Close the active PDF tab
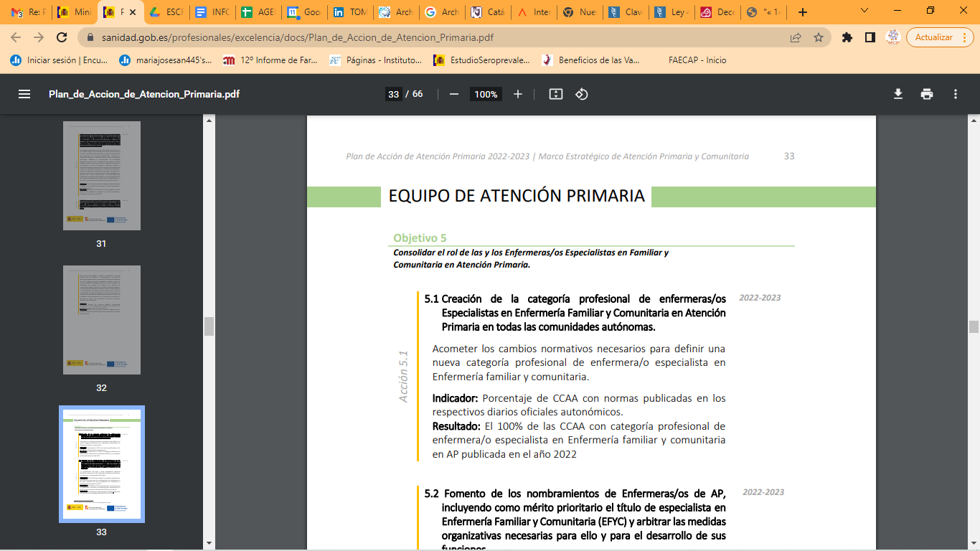The image size is (980, 551). (x=133, y=12)
